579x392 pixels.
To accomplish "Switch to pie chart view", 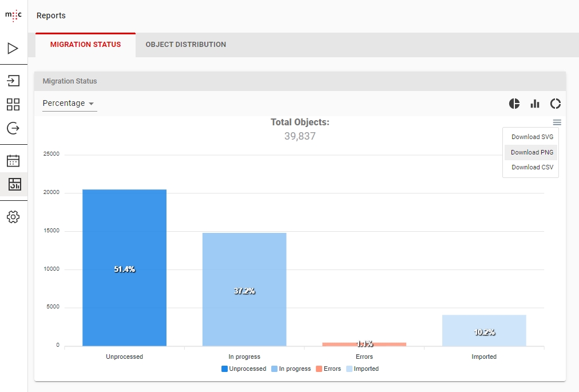I will pos(514,104).
